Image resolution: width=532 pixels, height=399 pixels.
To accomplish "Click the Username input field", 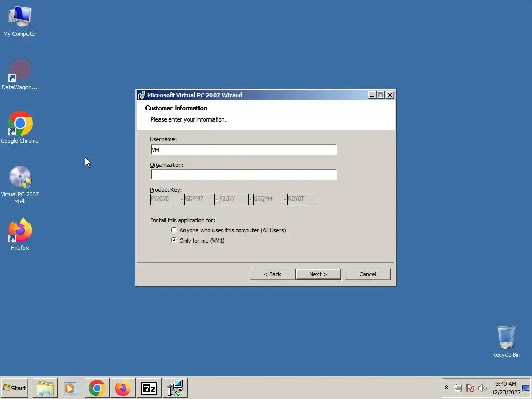I will (x=243, y=150).
